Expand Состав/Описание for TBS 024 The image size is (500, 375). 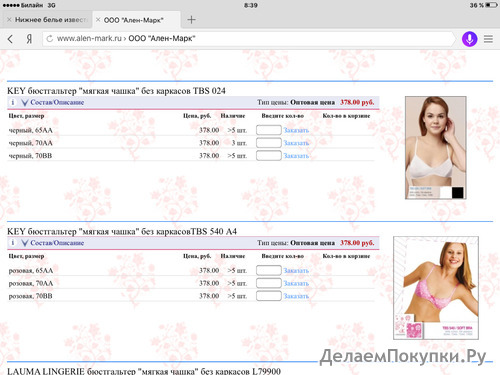(53, 102)
